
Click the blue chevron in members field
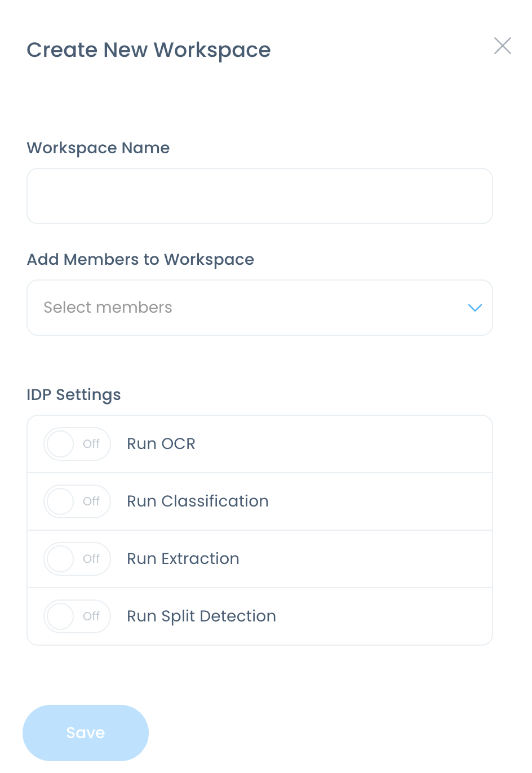475,308
